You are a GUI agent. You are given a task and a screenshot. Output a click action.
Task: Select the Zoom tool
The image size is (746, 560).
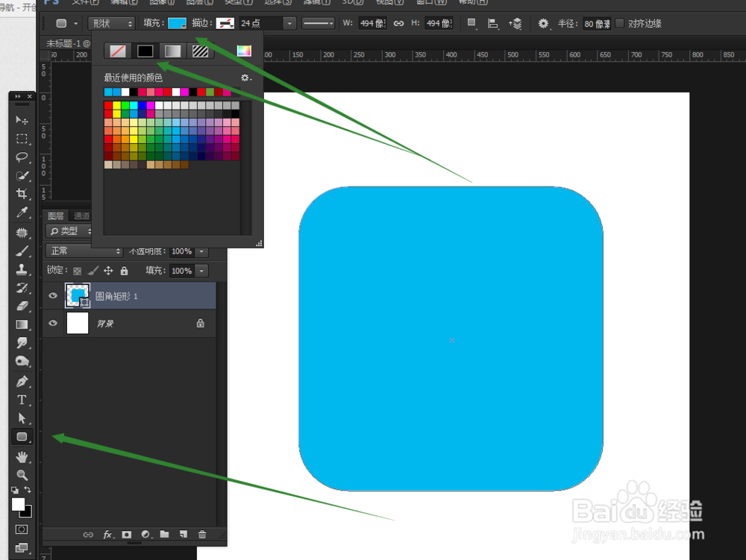[x=22, y=475]
